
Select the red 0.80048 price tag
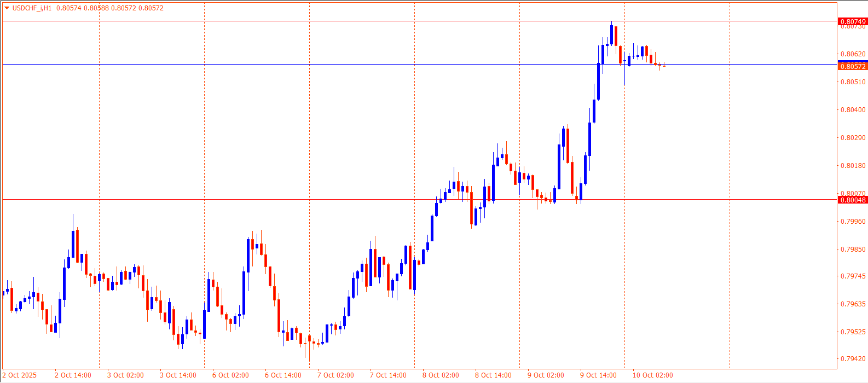point(852,200)
